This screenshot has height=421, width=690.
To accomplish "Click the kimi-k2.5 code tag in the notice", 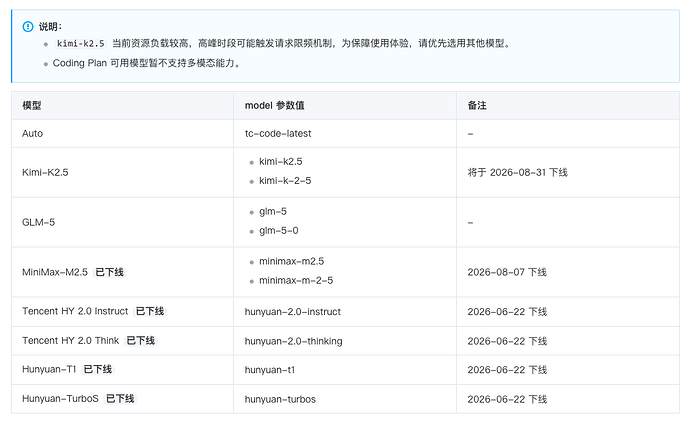I will point(81,44).
